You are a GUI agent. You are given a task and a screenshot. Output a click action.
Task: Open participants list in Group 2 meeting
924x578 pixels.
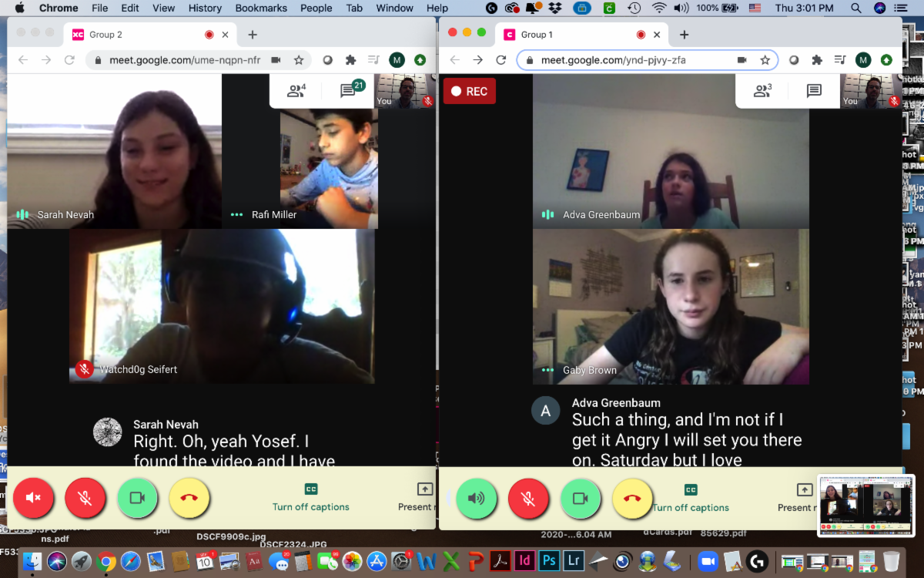tap(296, 91)
